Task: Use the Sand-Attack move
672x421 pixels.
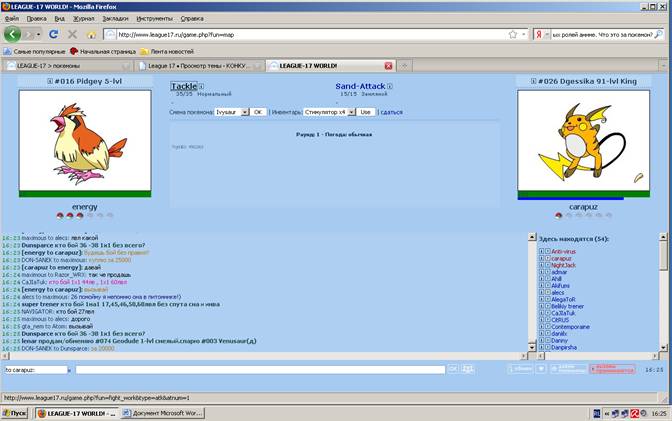Action: pyautogui.click(x=360, y=86)
